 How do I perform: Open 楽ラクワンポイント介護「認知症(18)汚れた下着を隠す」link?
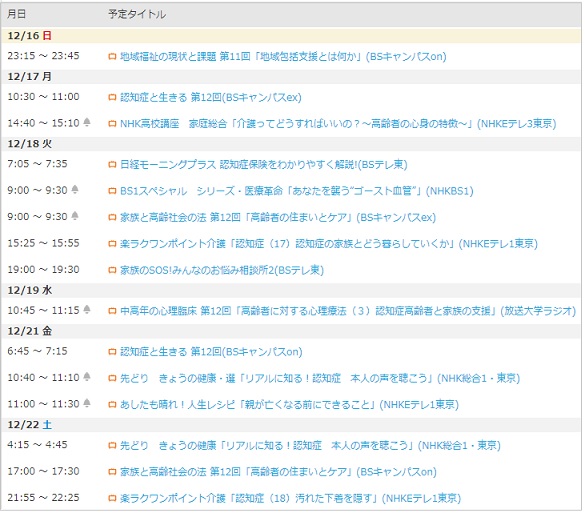point(291,498)
